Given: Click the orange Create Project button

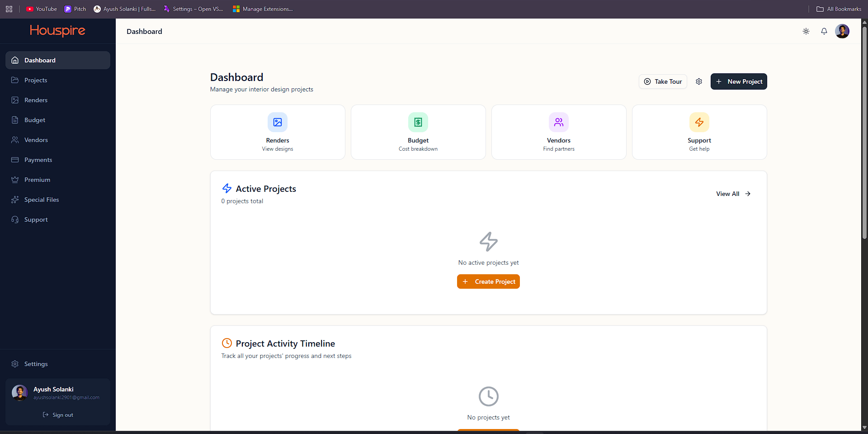Looking at the screenshot, I should point(488,281).
